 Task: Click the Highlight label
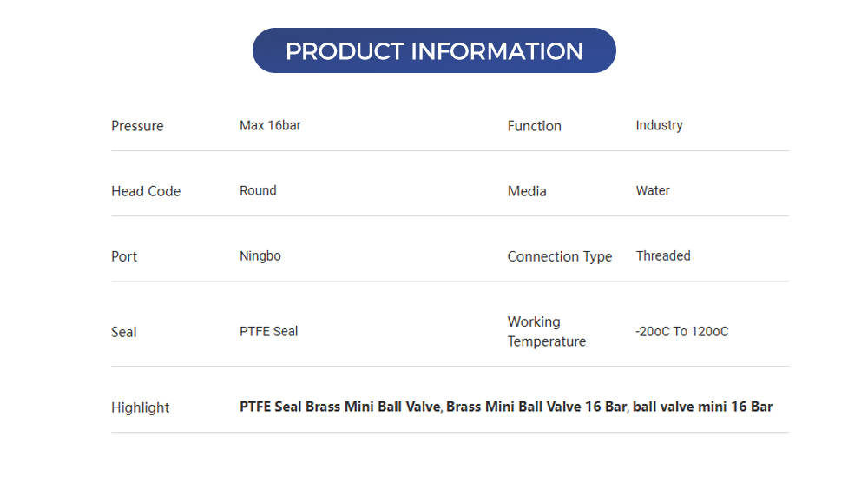coord(141,407)
